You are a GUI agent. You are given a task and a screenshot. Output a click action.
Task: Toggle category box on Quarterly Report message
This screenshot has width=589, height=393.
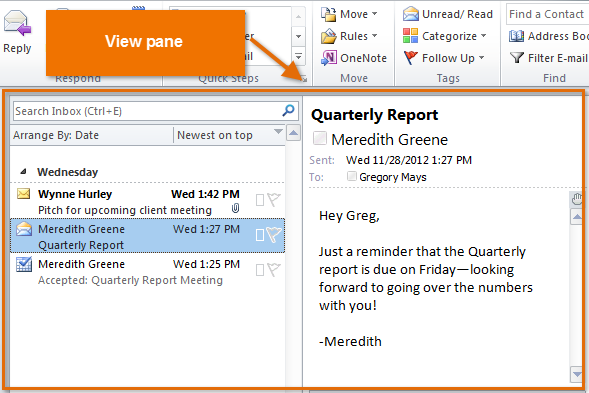(x=260, y=235)
